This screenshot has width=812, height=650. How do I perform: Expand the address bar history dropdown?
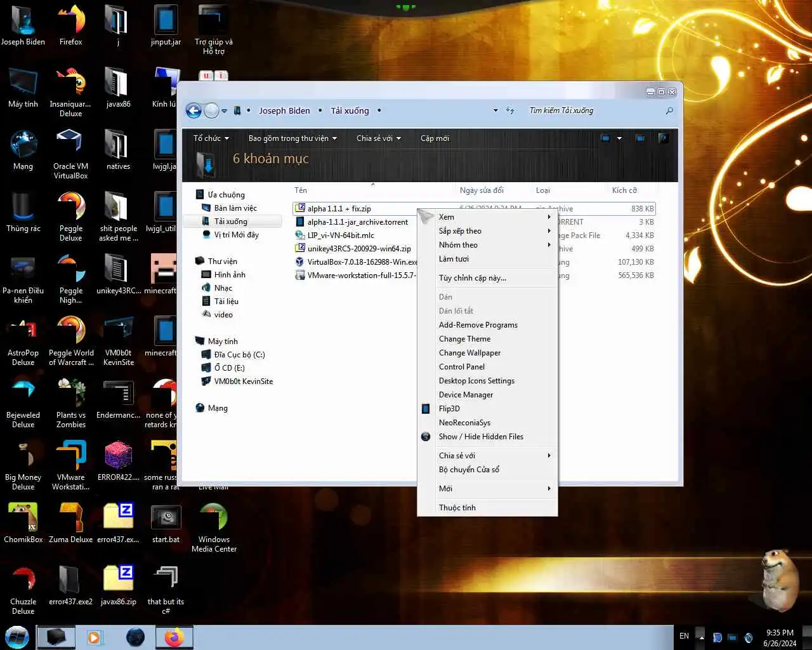tap(495, 110)
